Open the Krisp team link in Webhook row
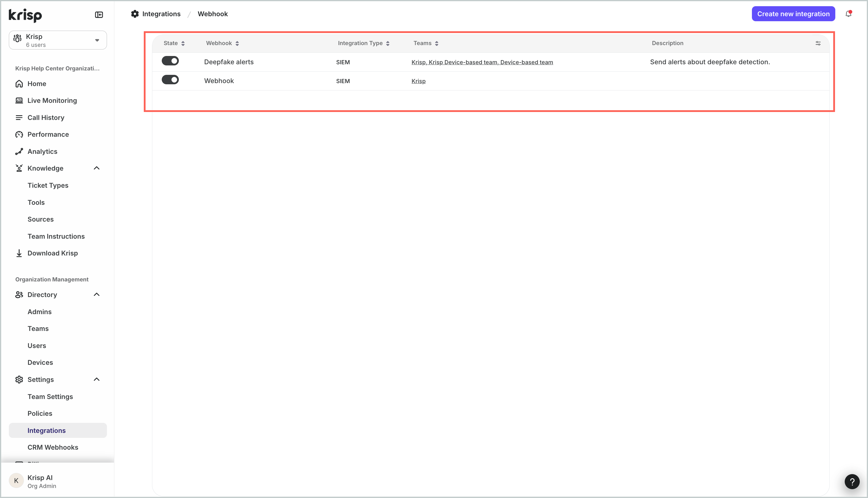Screen dimensions: 868x498 (418, 81)
